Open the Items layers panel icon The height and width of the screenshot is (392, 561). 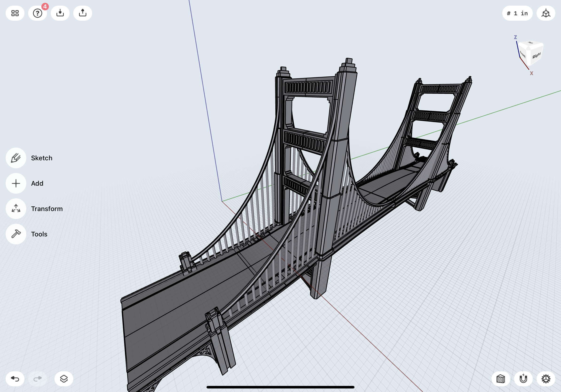64,379
